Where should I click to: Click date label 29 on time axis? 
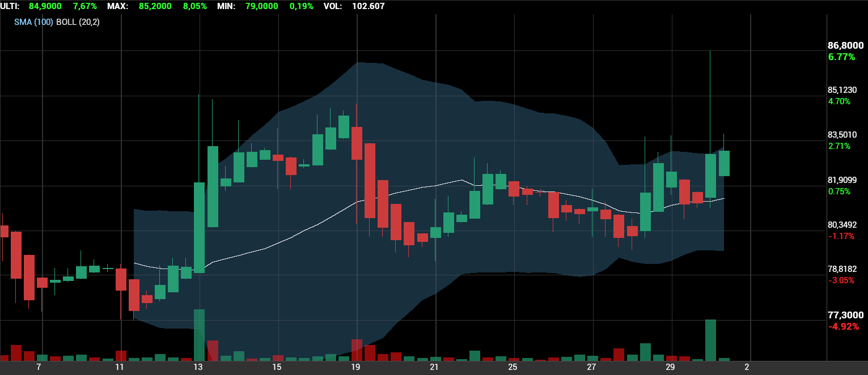pyautogui.click(x=670, y=368)
